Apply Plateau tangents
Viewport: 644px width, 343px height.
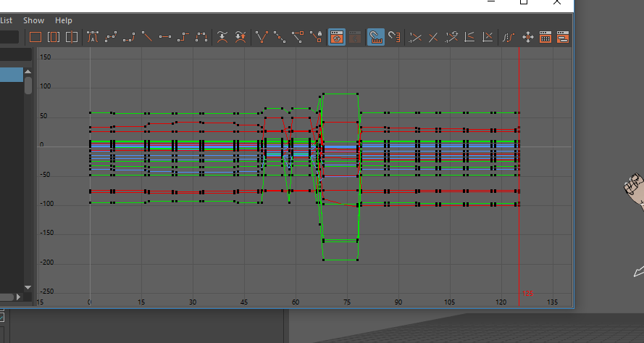click(201, 38)
